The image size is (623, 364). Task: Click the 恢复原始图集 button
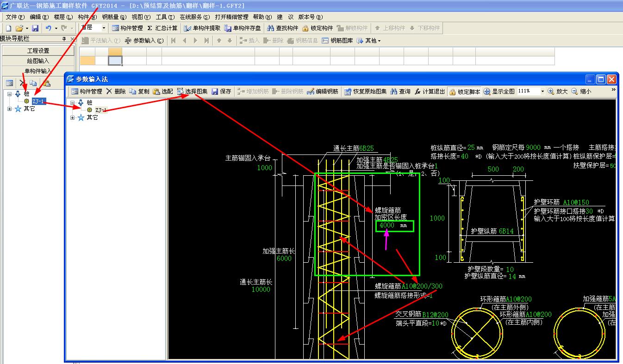tap(366, 92)
